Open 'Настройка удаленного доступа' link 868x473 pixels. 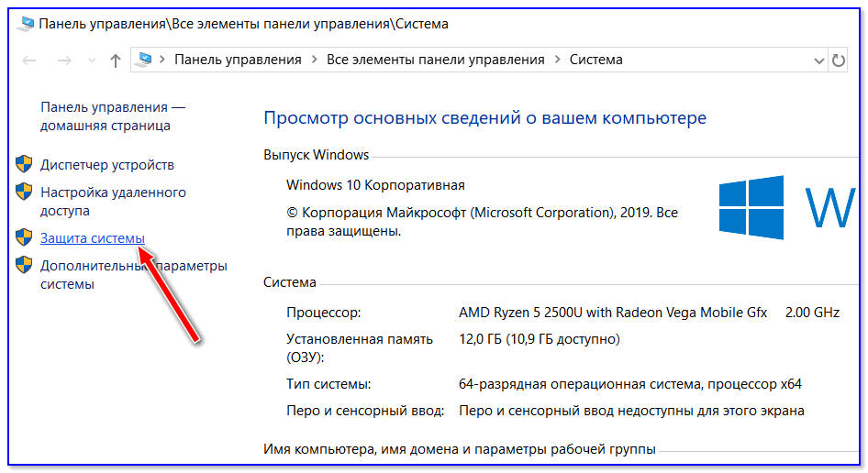pyautogui.click(x=113, y=202)
